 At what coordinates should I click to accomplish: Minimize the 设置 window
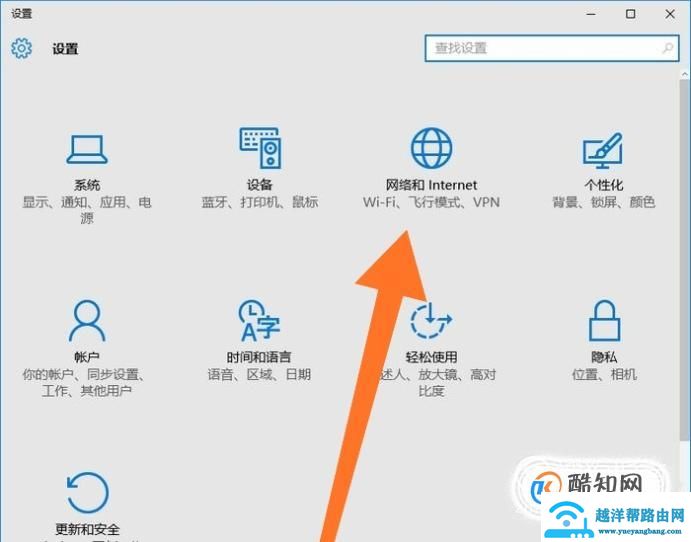591,14
